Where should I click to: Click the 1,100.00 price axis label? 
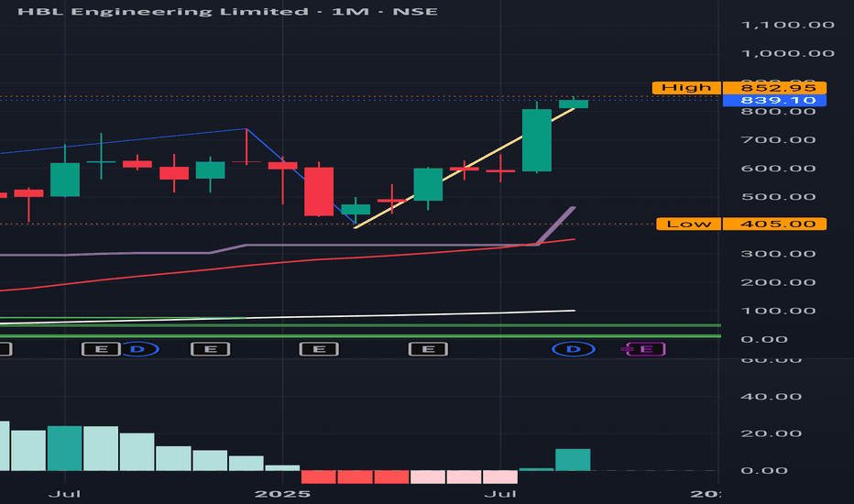click(x=787, y=25)
